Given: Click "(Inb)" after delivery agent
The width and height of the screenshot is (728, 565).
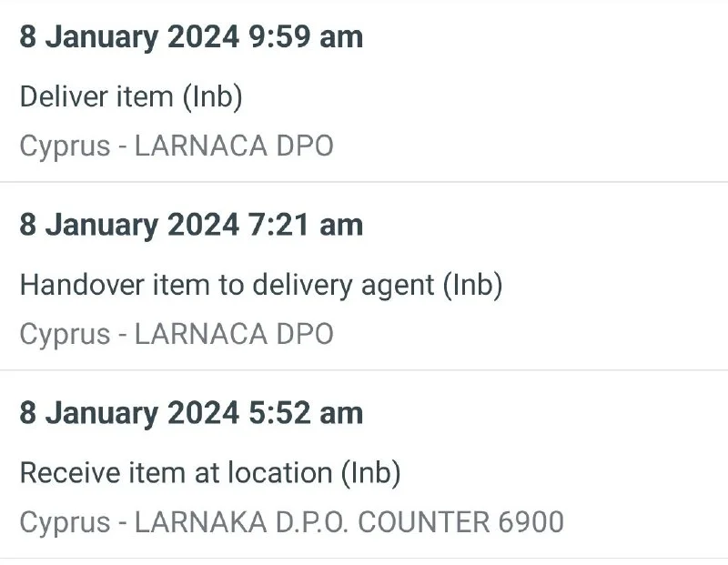Looking at the screenshot, I should point(472,285).
